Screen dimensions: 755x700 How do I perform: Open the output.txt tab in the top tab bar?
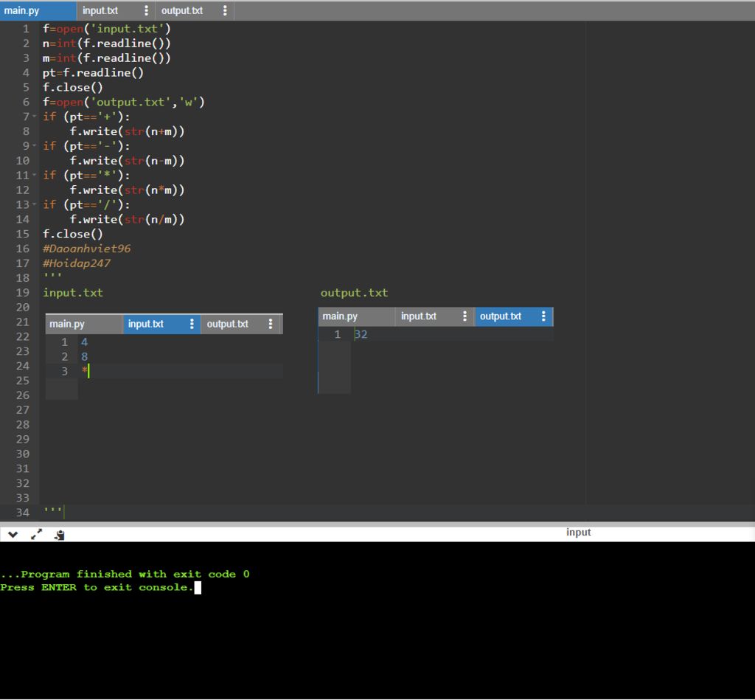pyautogui.click(x=182, y=10)
